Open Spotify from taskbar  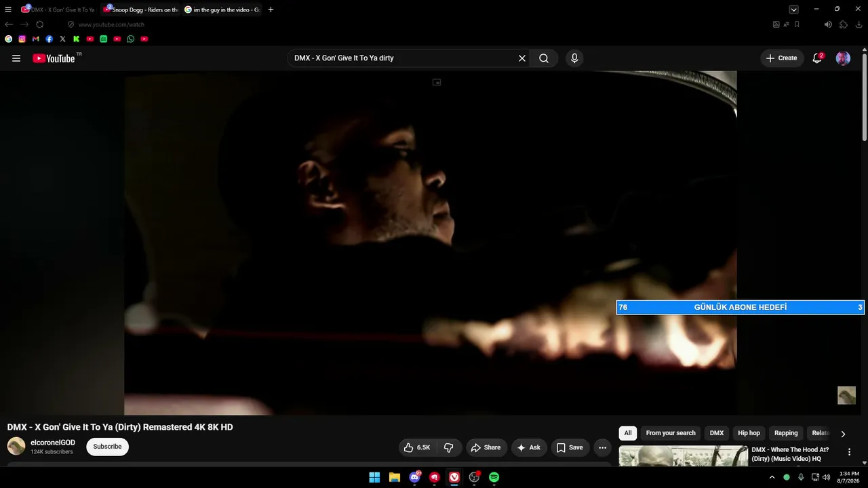coord(494,477)
